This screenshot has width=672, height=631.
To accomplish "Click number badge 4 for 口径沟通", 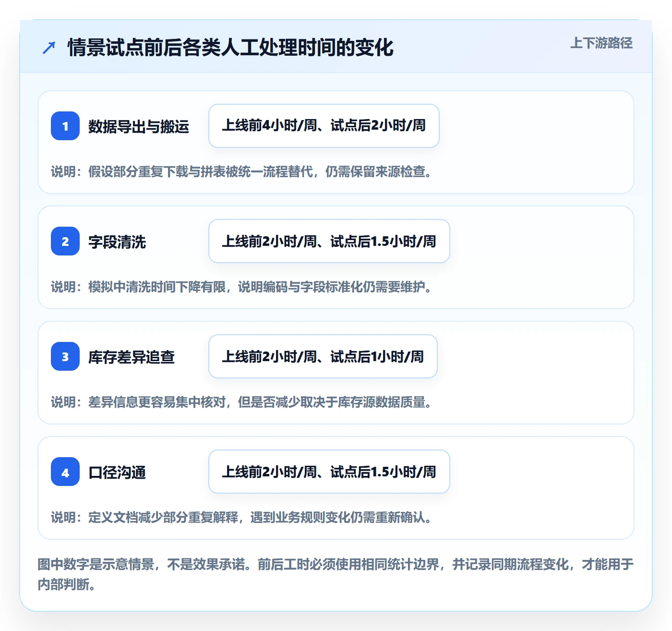I will pyautogui.click(x=65, y=472).
